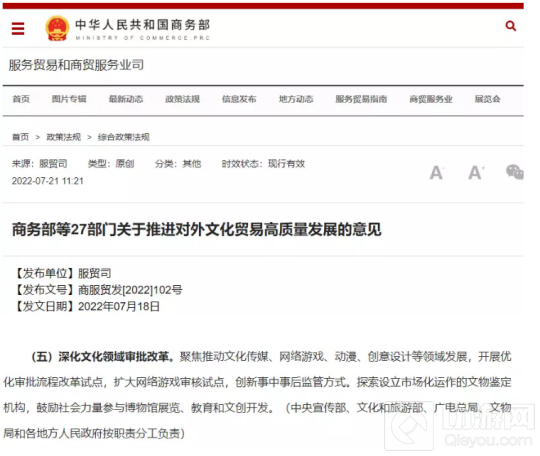Open the 商贸服务业 tab
This screenshot has width=540, height=456.
[431, 99]
